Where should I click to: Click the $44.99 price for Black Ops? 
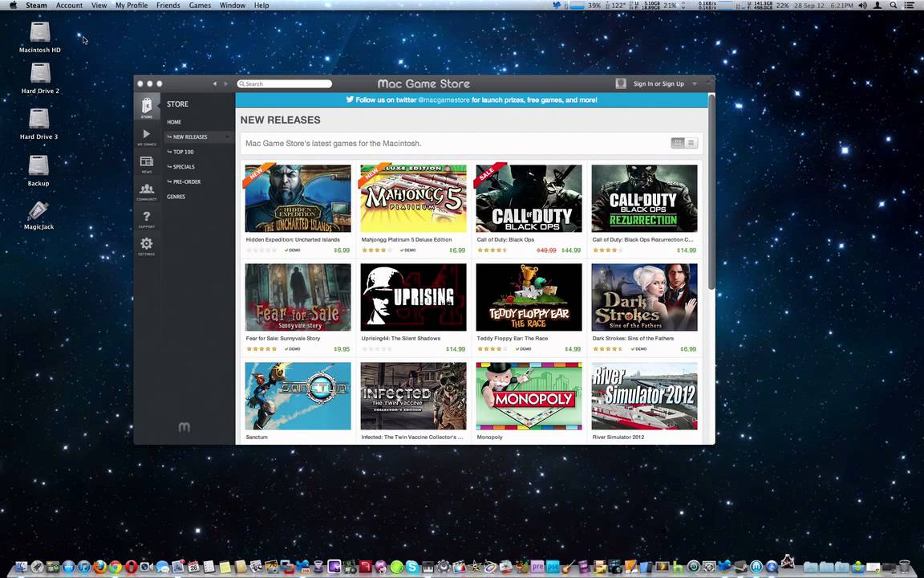571,250
